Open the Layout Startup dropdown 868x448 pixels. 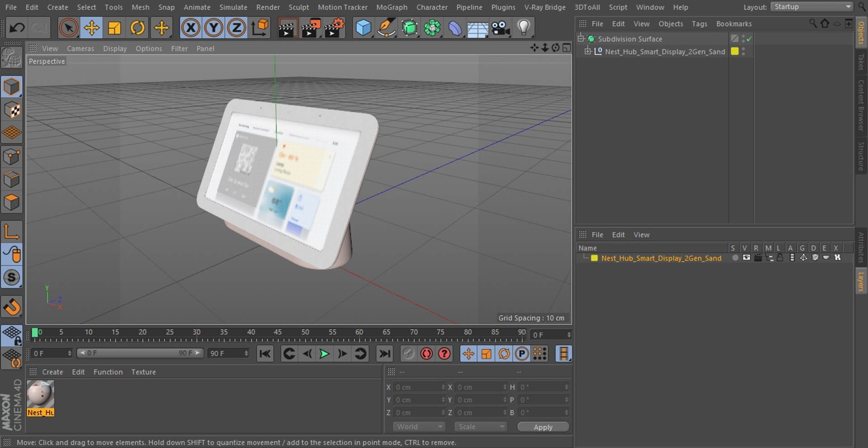pos(812,7)
